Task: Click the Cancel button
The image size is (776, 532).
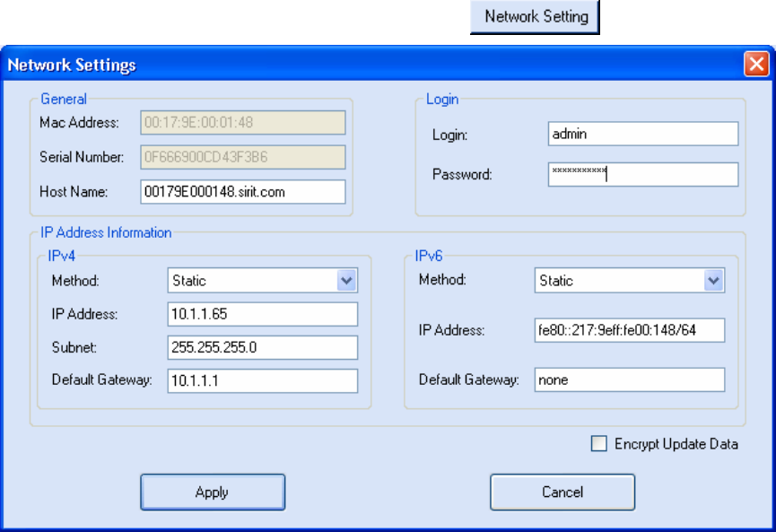Action: [562, 492]
